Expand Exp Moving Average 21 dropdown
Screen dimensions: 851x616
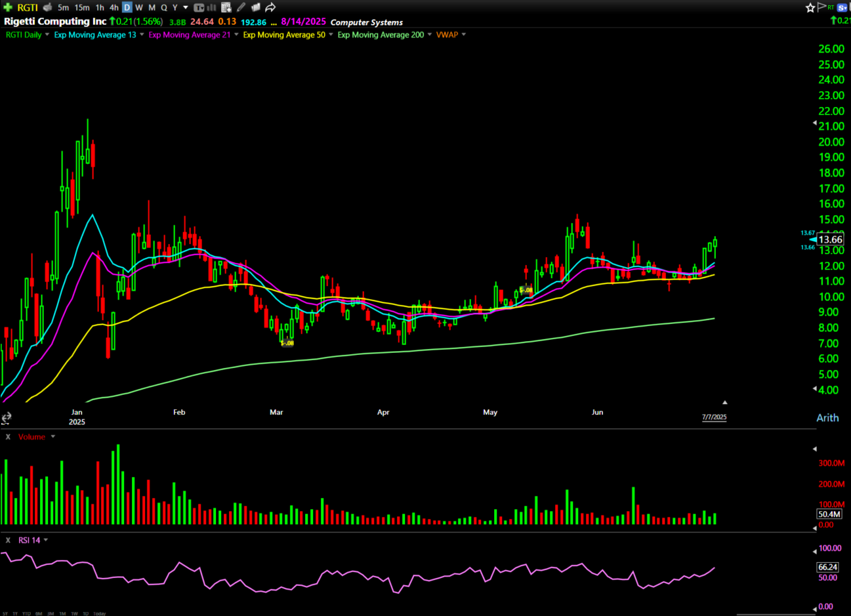[236, 35]
